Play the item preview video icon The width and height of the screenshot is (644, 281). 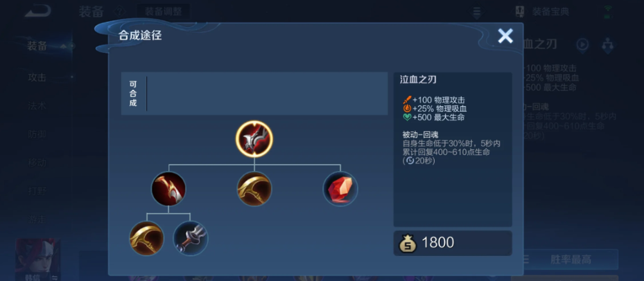point(582,44)
